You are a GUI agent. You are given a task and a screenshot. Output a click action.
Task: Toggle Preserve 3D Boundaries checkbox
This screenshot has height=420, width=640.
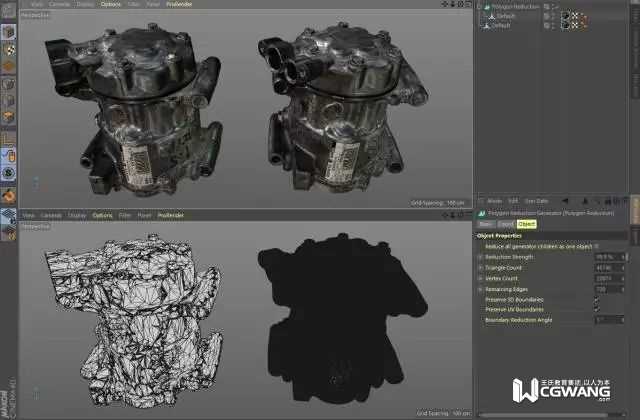pos(596,300)
